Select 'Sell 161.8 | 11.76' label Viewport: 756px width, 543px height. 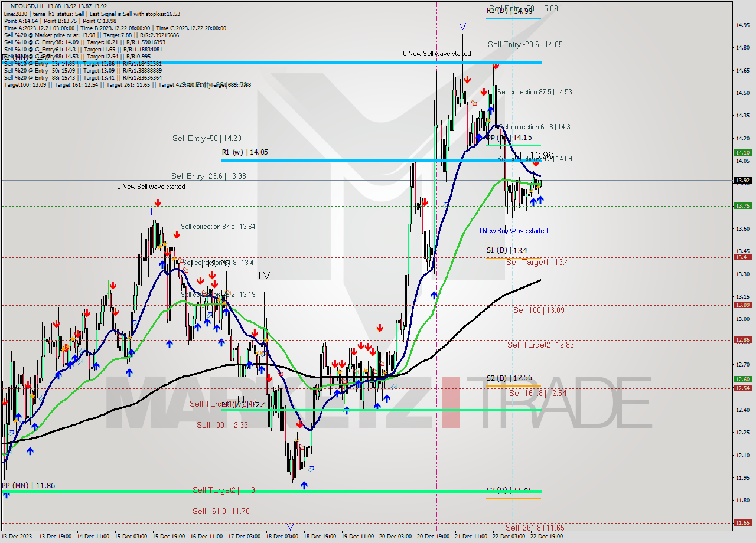(x=221, y=511)
